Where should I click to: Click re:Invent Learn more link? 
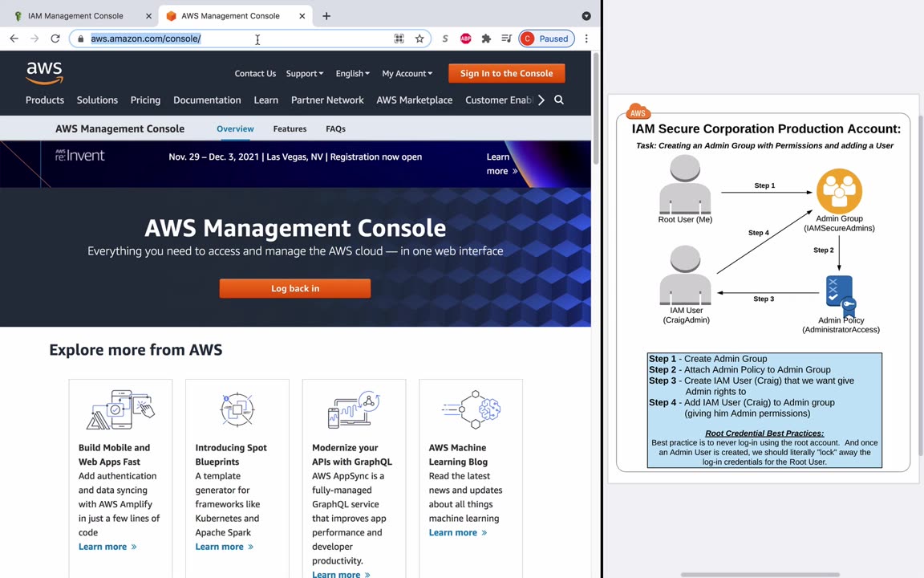(x=501, y=164)
